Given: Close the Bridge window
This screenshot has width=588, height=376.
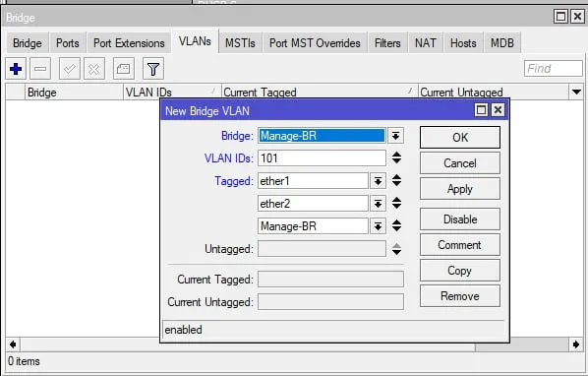Looking at the screenshot, I should 577,17.
